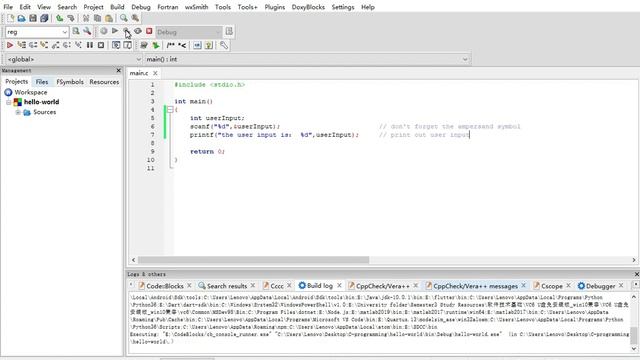Click the Cut icon
Screen dimensions: 640x360
point(86,18)
